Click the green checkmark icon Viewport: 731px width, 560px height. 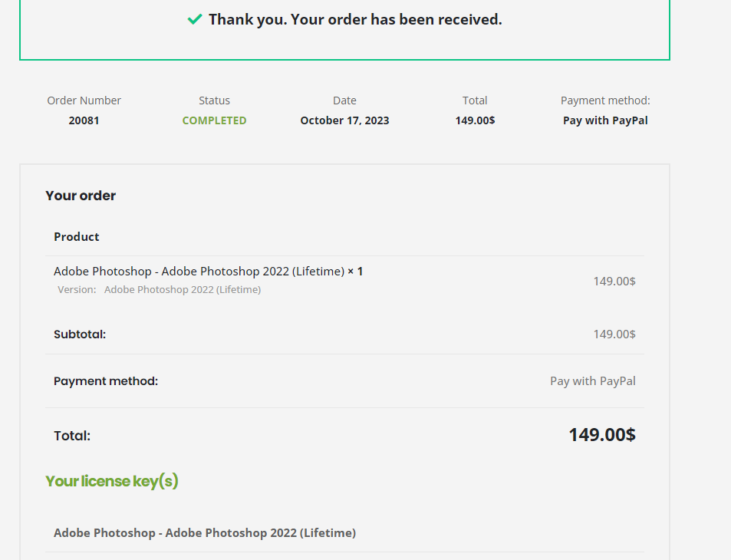195,19
